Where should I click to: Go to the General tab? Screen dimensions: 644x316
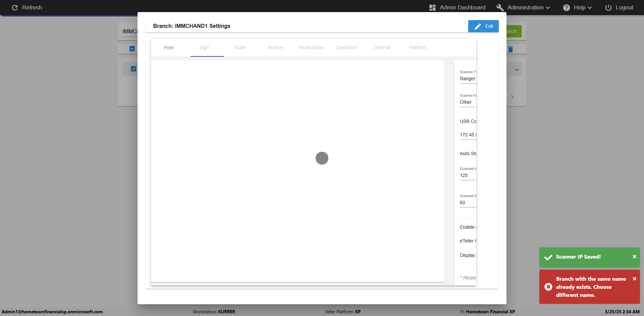coord(382,47)
